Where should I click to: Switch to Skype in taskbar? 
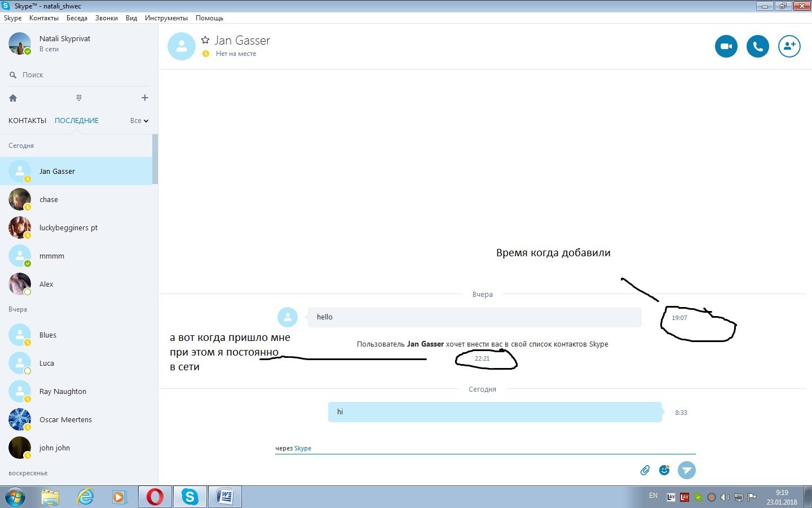pyautogui.click(x=189, y=497)
